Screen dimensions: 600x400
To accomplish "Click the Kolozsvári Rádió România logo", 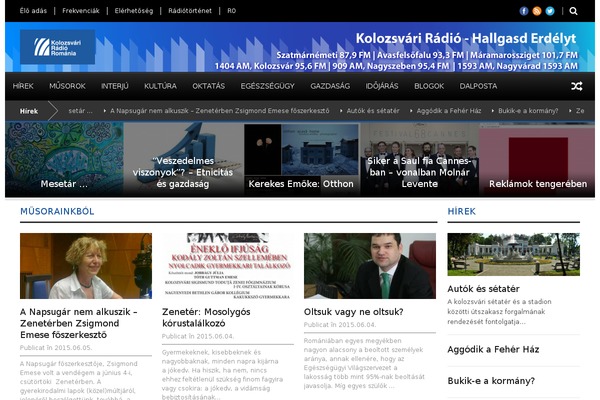I will pos(57,47).
